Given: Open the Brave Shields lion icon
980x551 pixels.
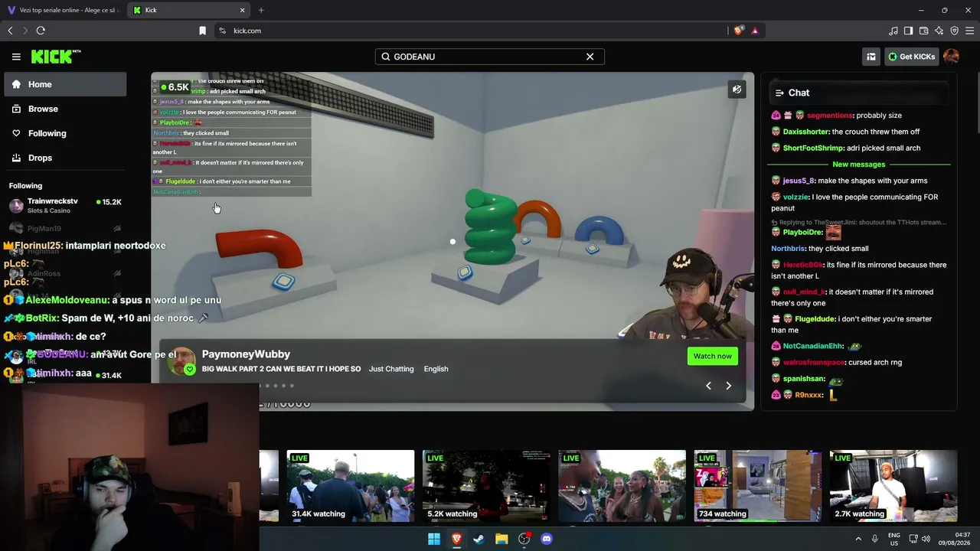Looking at the screenshot, I should click(738, 31).
